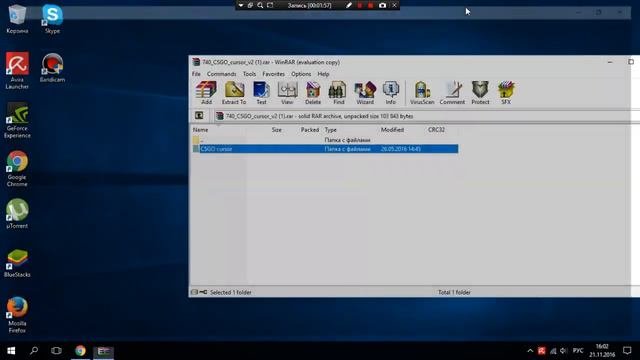The height and width of the screenshot is (360, 640).
Task: Switch to Chrome on the taskbar
Action: pos(80,351)
